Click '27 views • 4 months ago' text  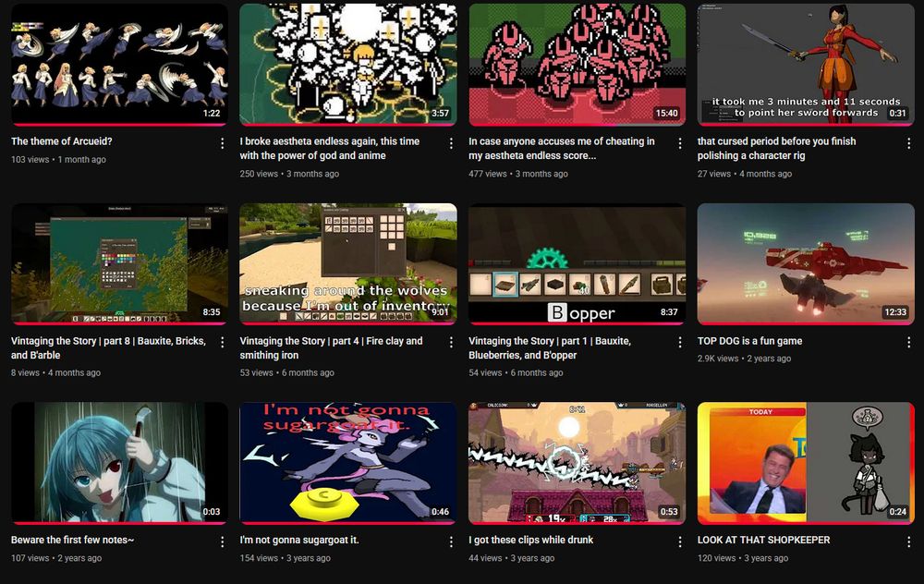[745, 174]
